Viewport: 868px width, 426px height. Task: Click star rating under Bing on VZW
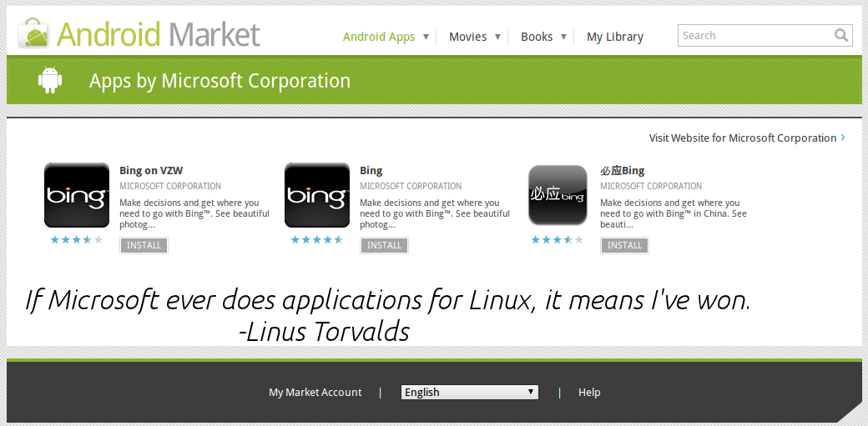(x=77, y=240)
